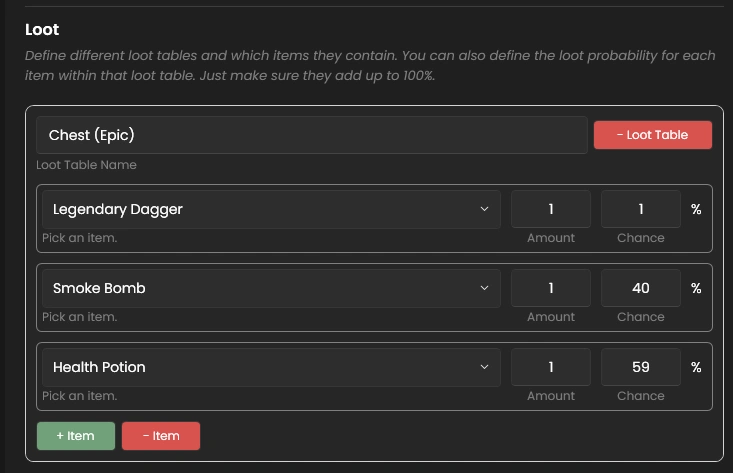
Task: Click the Loot section heading
Action: [x=42, y=29]
